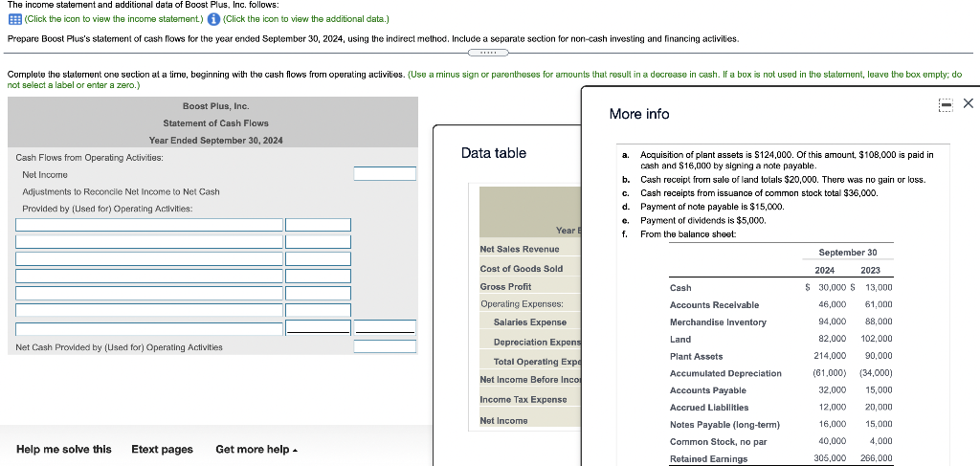Click Retained Earnings in balance sheet

click(708, 458)
